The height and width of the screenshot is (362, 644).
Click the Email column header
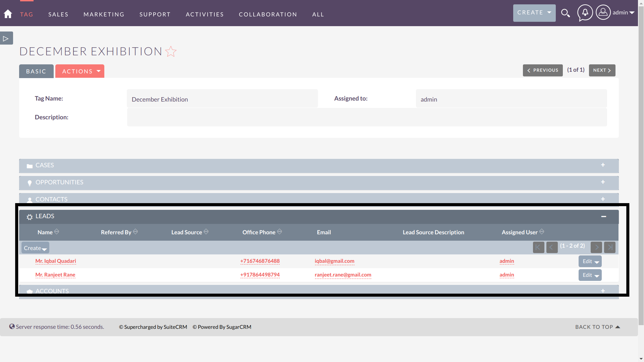point(324,232)
